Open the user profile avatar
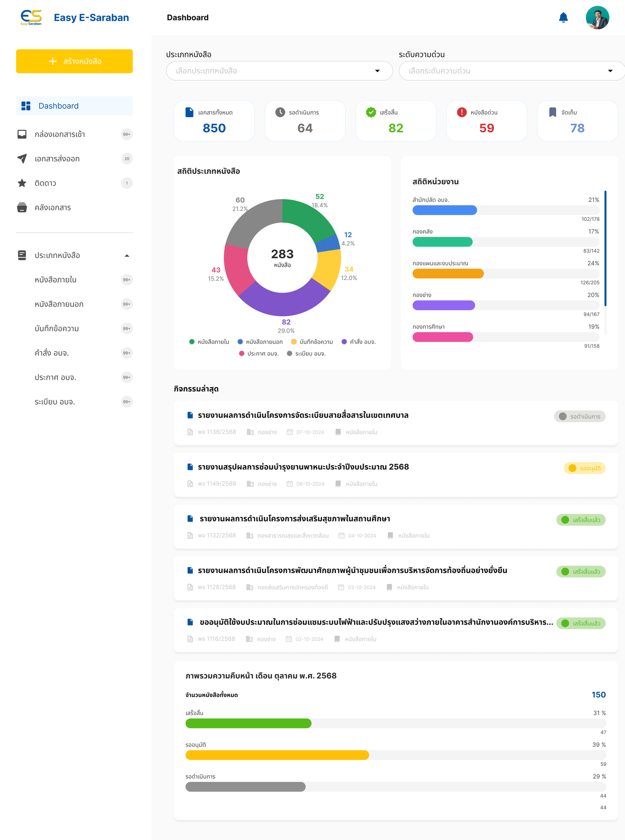625x840 pixels. [597, 17]
